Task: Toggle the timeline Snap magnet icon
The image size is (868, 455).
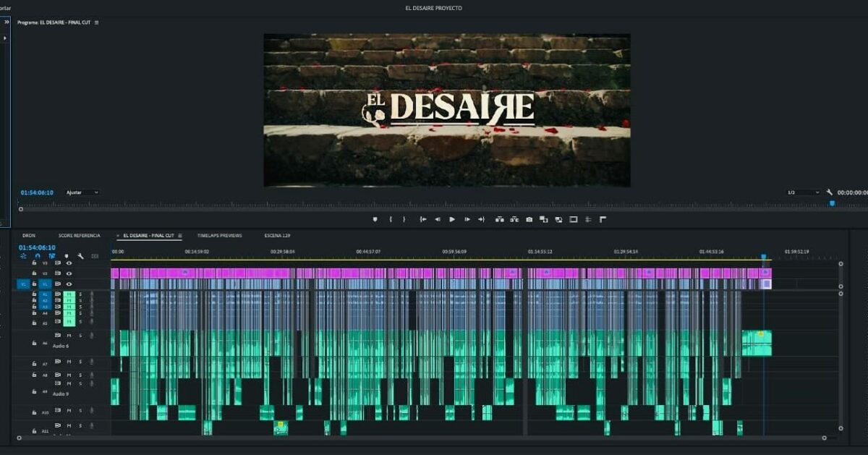Action: (38, 256)
